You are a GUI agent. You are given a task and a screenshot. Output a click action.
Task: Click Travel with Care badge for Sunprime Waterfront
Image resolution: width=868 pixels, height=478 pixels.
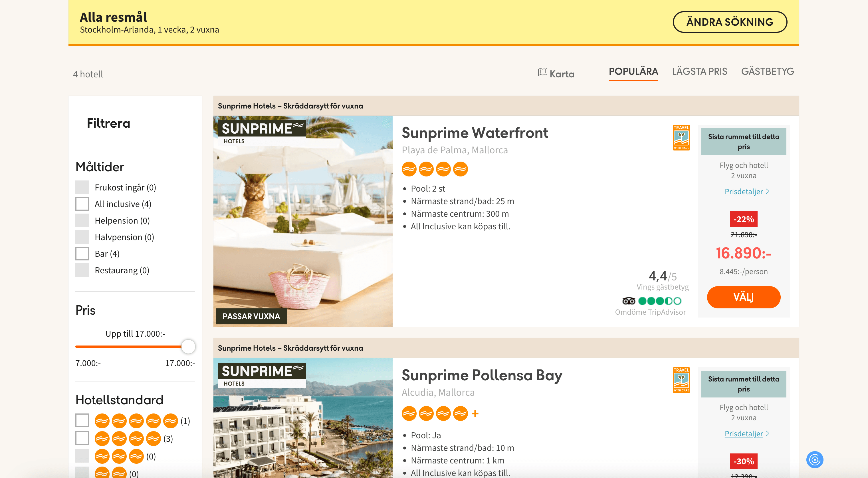coord(681,138)
